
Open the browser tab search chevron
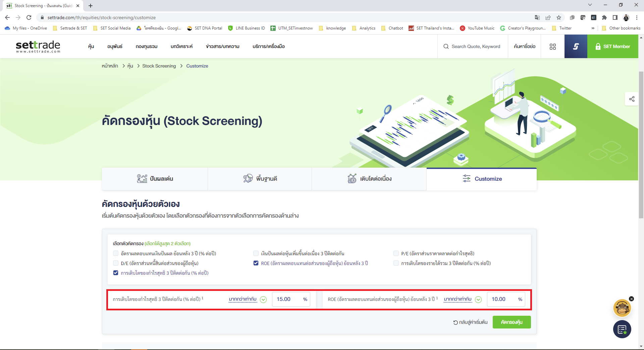pyautogui.click(x=590, y=5)
